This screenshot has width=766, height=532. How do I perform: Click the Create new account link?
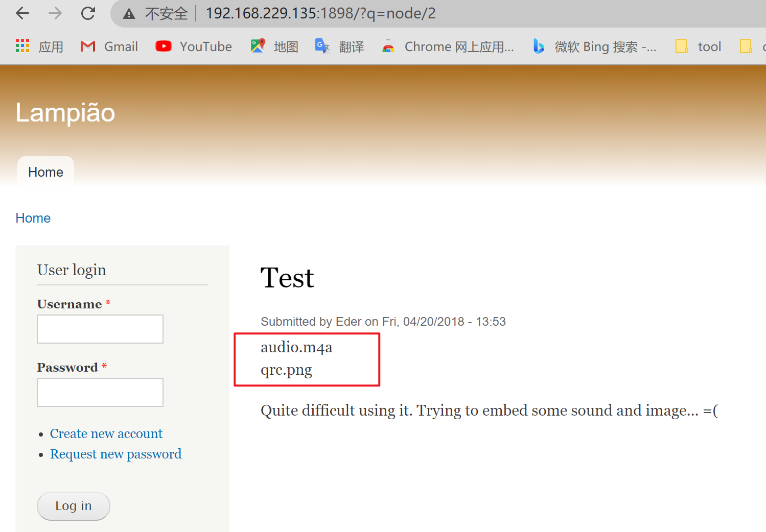pyautogui.click(x=106, y=433)
